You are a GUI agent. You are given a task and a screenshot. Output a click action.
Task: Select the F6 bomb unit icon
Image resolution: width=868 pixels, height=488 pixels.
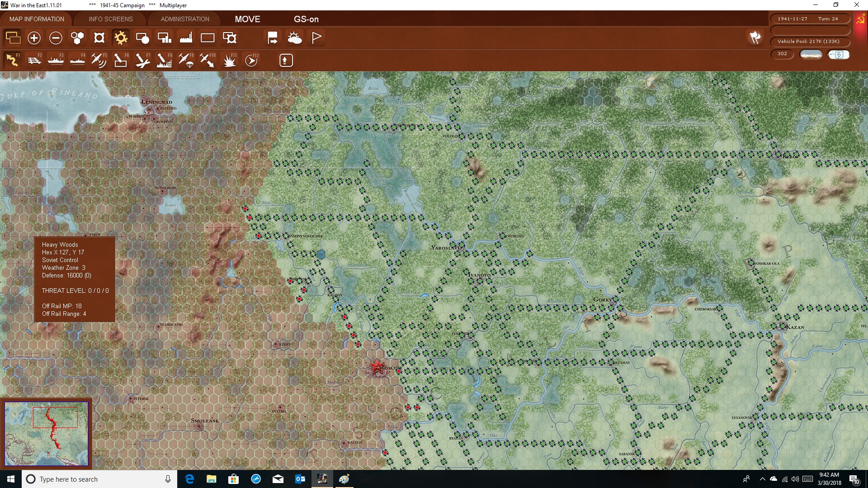coord(121,60)
